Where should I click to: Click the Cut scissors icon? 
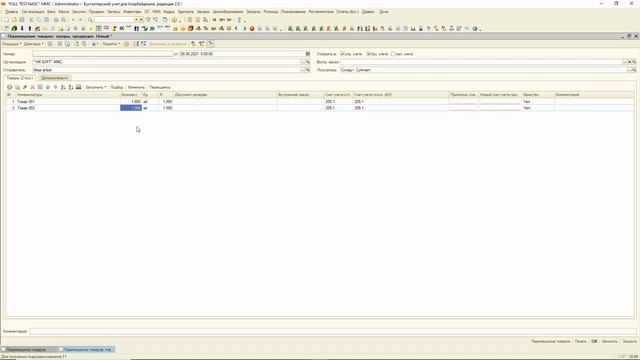(31, 20)
